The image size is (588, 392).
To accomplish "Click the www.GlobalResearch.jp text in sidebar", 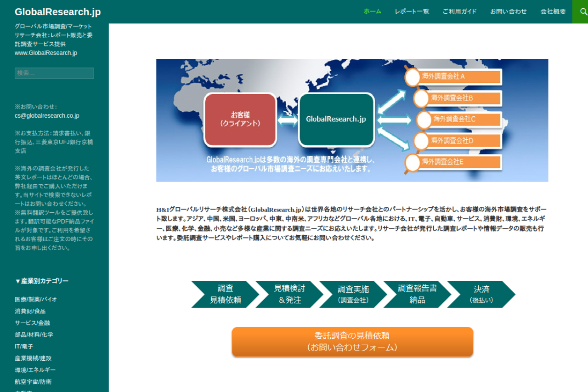I will 46,53.
